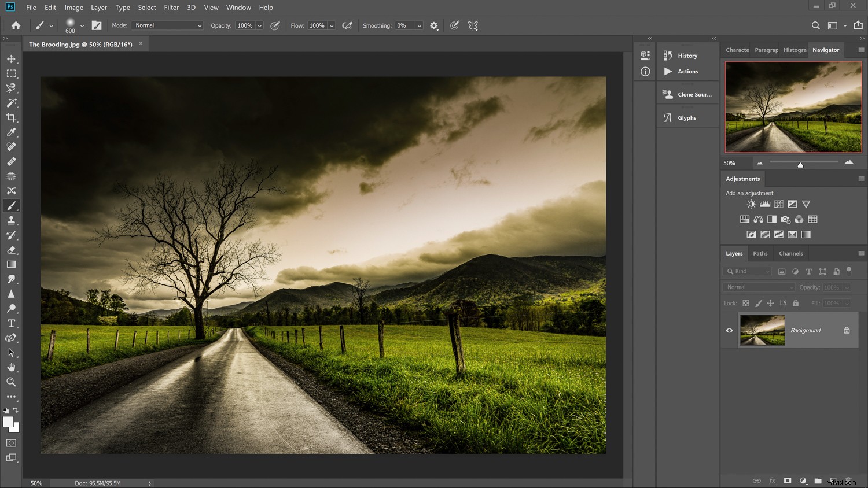
Task: Select the Clone Stamp tool
Action: 11,220
